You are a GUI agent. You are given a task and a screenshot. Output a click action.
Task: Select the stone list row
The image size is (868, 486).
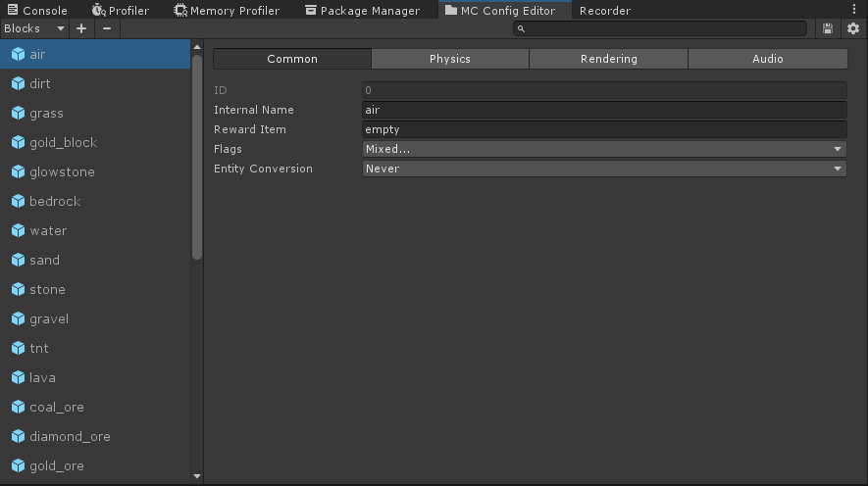[95, 289]
